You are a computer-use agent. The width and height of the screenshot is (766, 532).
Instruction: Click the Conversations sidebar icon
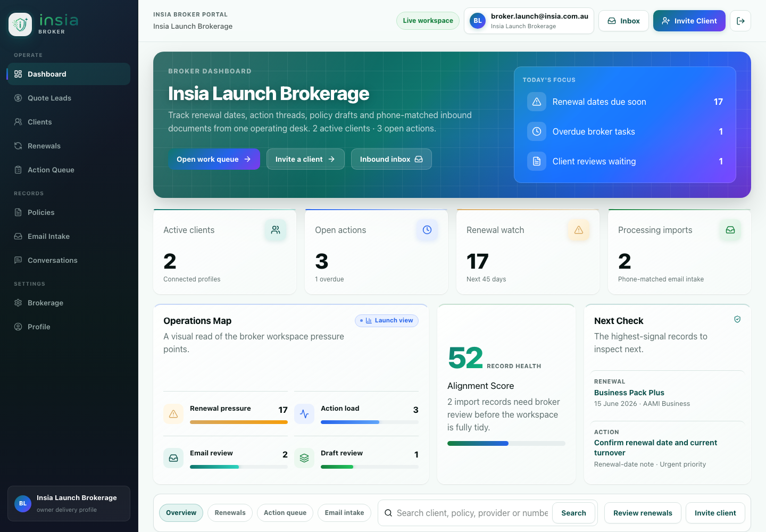18,260
